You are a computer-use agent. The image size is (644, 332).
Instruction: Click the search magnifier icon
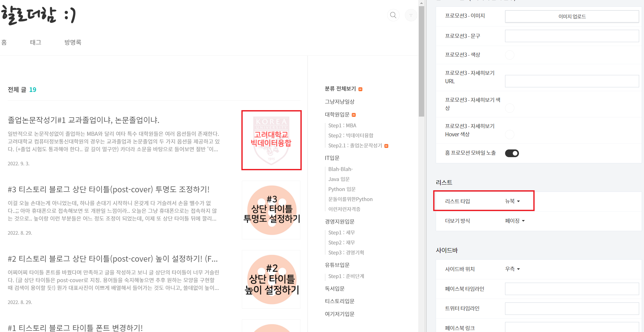pos(393,15)
